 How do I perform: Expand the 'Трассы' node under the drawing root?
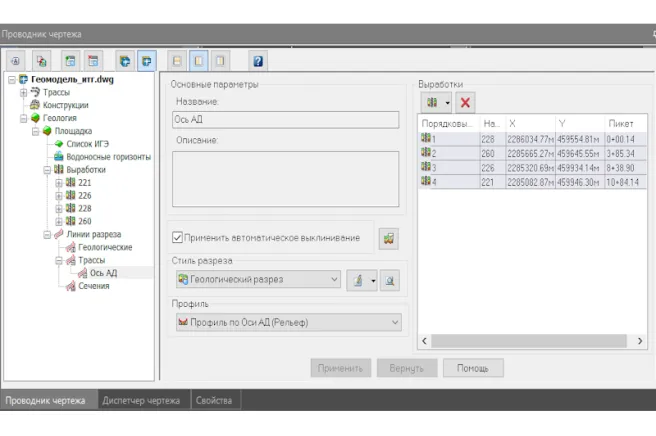[24, 92]
